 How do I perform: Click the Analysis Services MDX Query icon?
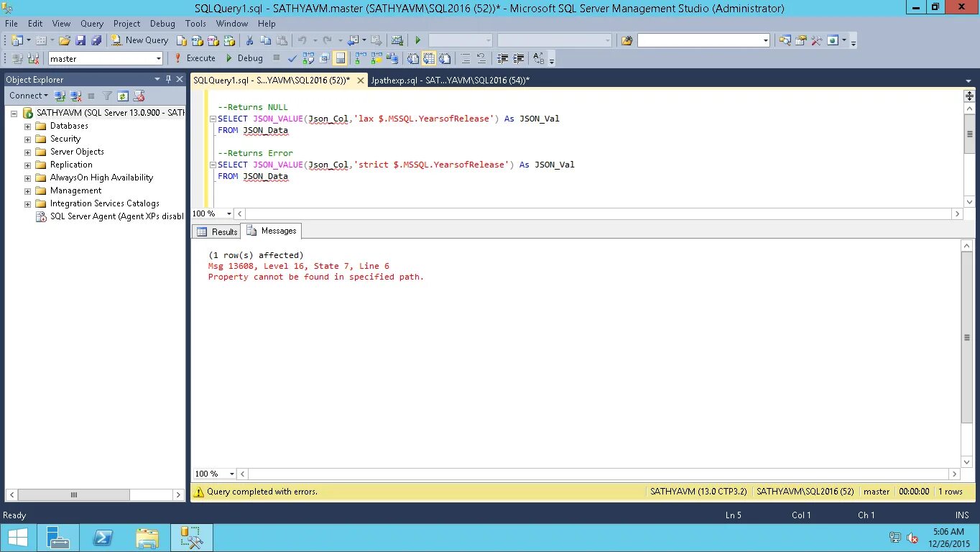(198, 40)
